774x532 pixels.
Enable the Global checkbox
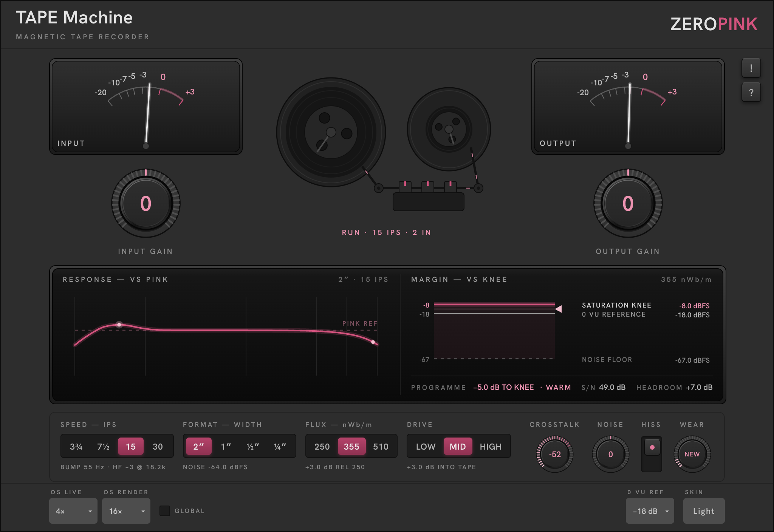(165, 511)
